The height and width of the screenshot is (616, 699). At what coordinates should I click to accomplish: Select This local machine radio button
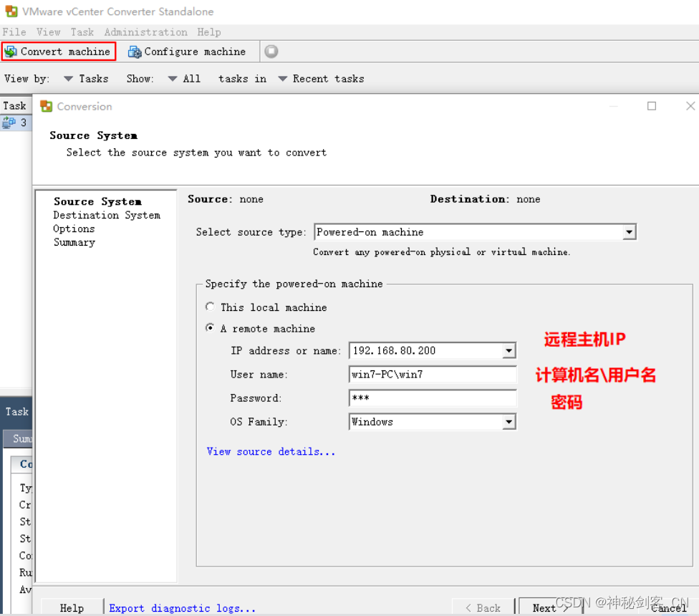point(210,307)
